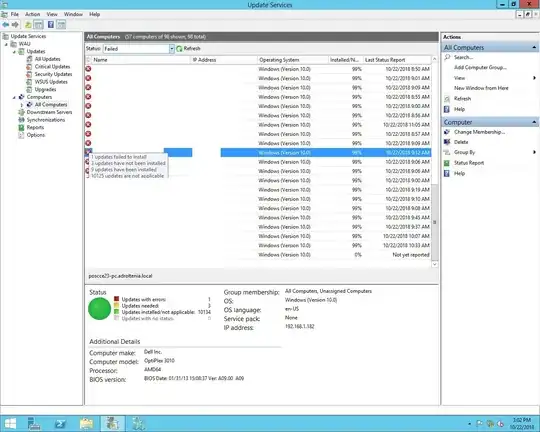Viewport: 540px width, 432px height.
Task: Open the File menu
Action: pos(15,14)
